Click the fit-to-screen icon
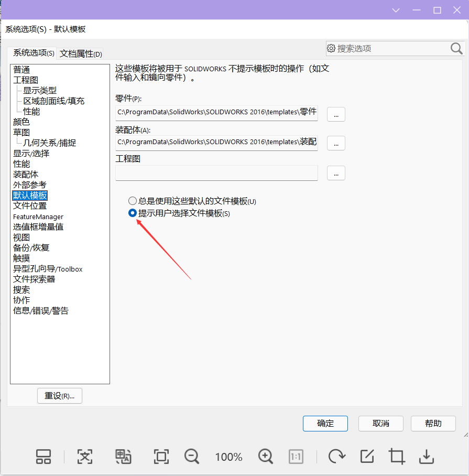The image size is (469, 476). tap(161, 457)
